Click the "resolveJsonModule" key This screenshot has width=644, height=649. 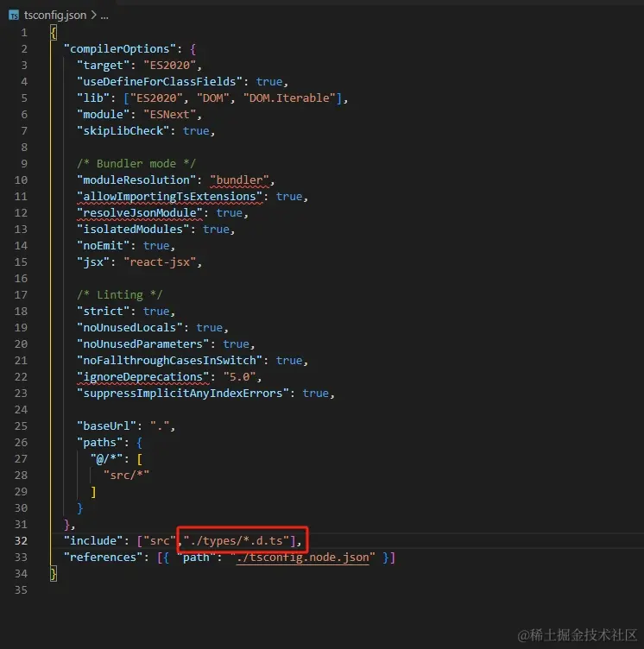pyautogui.click(x=140, y=213)
